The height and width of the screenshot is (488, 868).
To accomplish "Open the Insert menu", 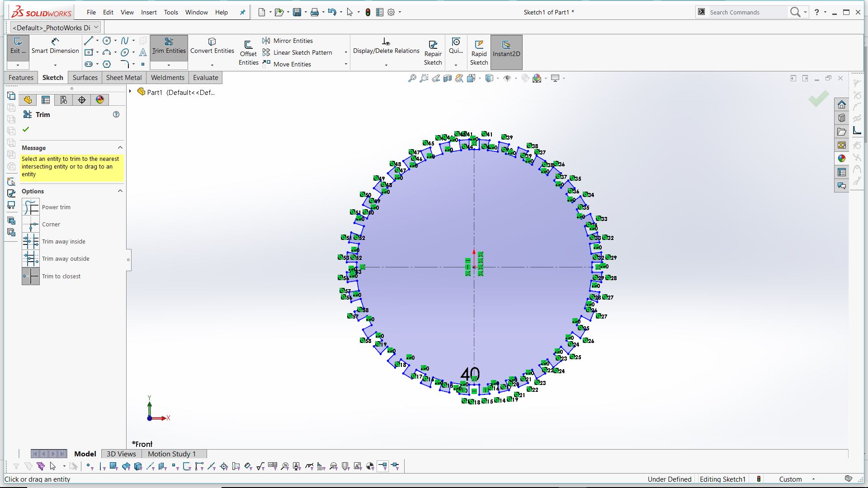I will (x=148, y=12).
